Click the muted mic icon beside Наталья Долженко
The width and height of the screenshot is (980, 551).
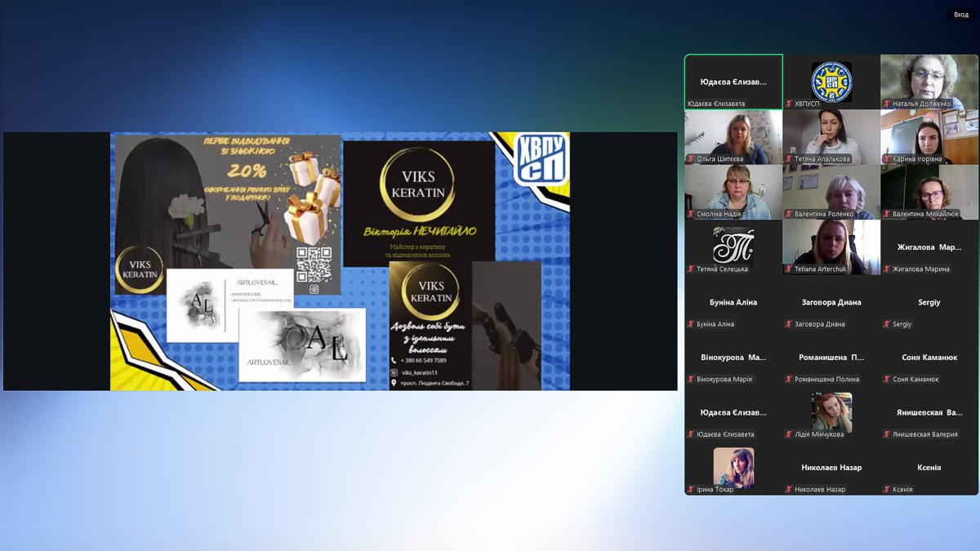887,104
